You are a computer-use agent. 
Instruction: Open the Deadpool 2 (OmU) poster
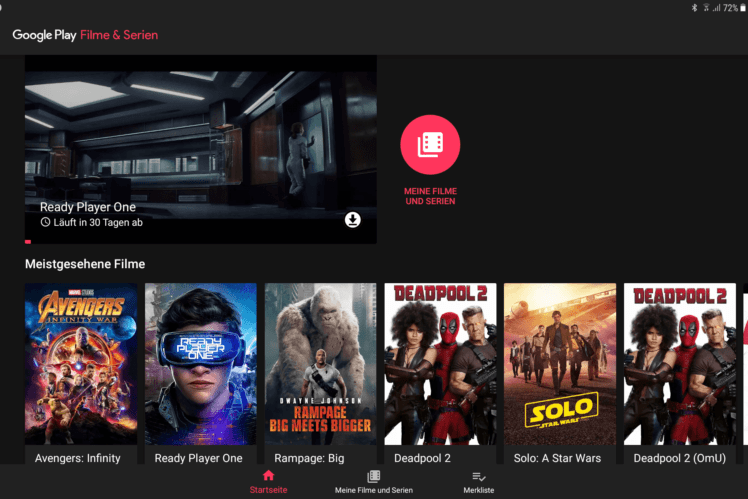point(680,364)
